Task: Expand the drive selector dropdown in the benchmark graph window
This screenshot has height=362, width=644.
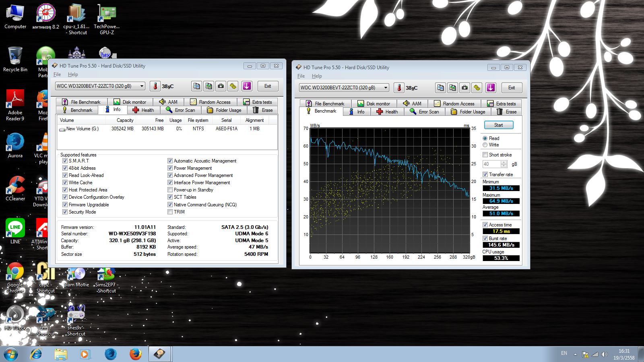Action: click(386, 88)
